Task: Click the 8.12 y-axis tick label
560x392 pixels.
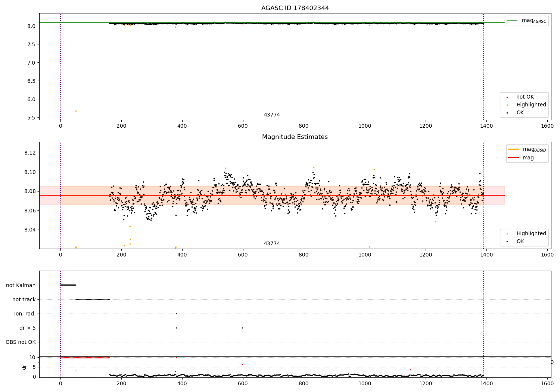Action: tap(30, 153)
